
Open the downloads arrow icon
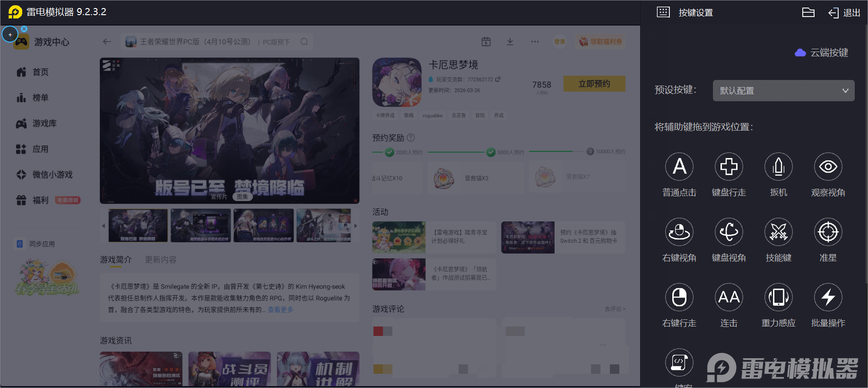[x=510, y=42]
